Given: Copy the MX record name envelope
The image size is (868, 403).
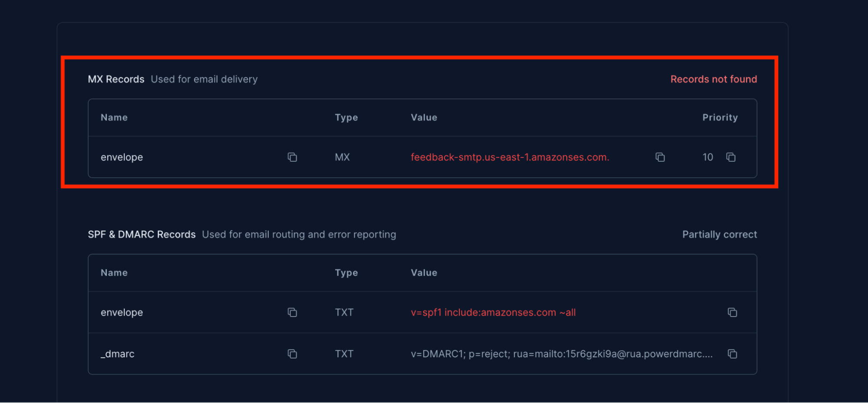Looking at the screenshot, I should click(x=292, y=157).
